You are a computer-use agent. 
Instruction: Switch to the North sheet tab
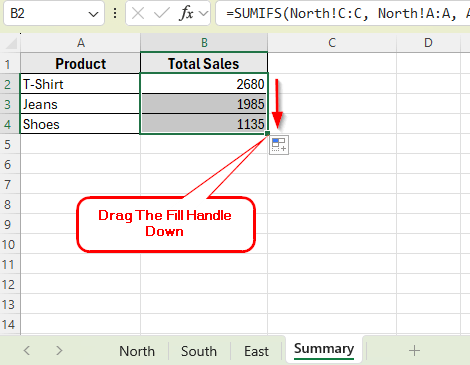point(137,351)
